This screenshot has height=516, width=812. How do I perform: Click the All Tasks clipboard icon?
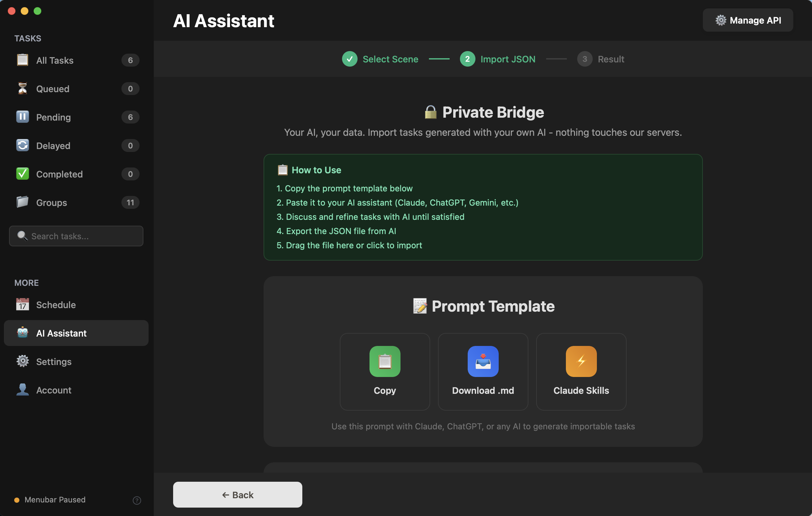point(22,60)
